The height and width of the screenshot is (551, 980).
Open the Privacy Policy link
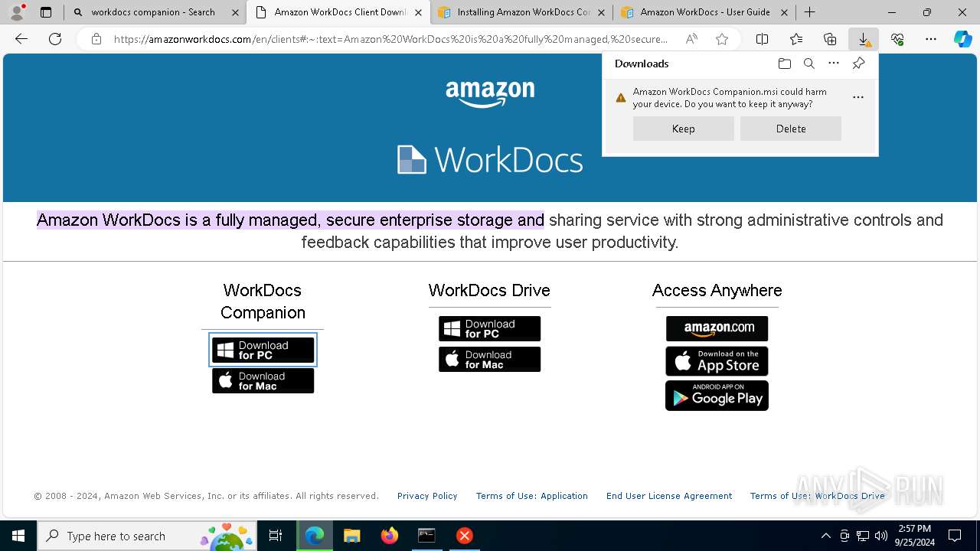(x=427, y=496)
